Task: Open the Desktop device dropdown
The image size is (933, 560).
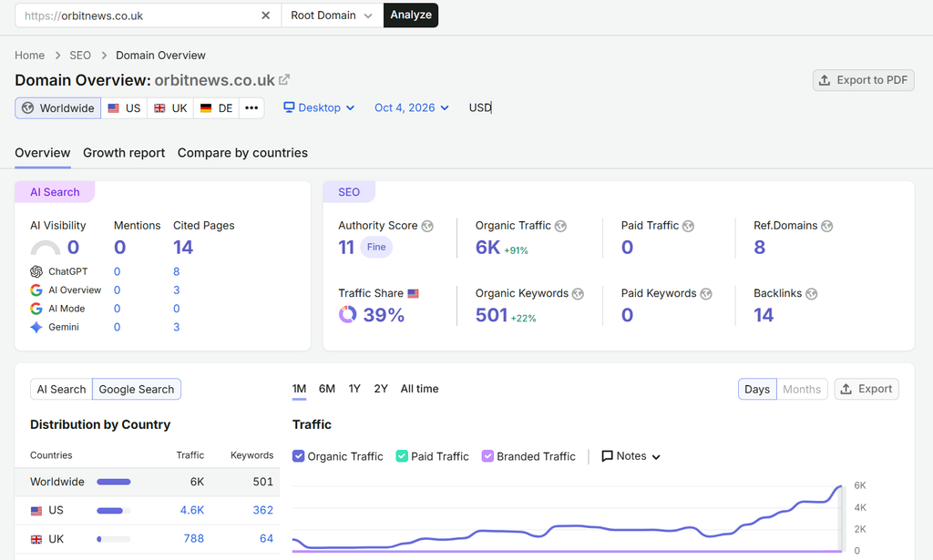Action: tap(320, 107)
